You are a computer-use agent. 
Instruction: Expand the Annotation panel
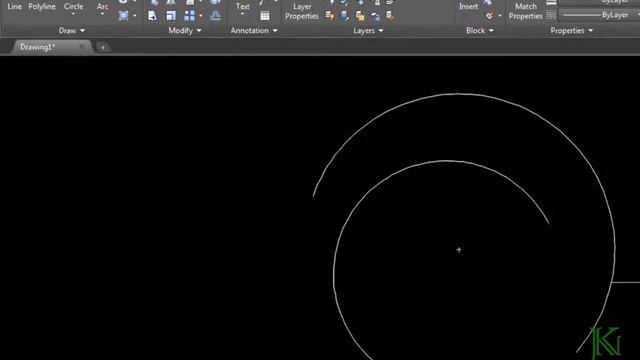point(253,31)
